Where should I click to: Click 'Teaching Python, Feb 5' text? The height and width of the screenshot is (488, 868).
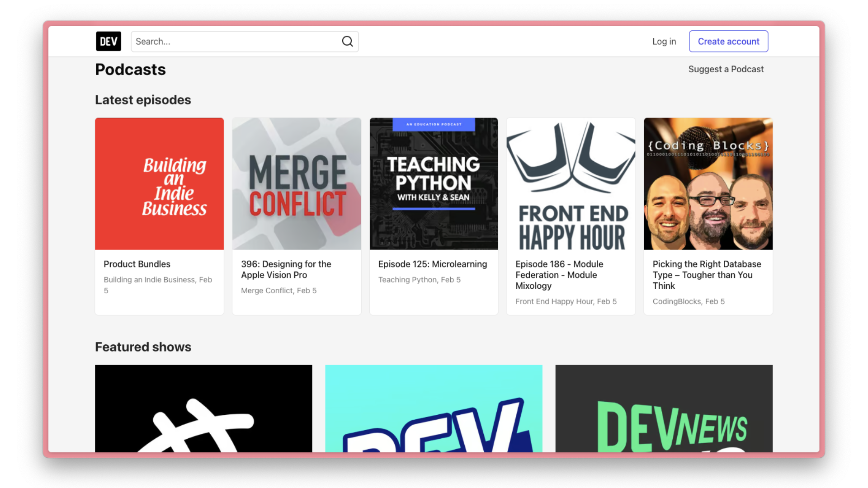[x=420, y=280]
